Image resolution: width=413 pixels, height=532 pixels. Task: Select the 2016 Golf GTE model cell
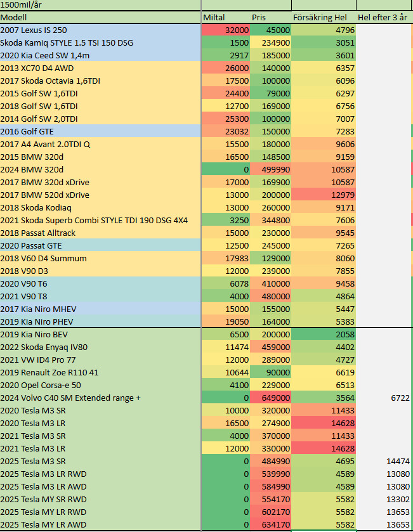pyautogui.click(x=100, y=131)
